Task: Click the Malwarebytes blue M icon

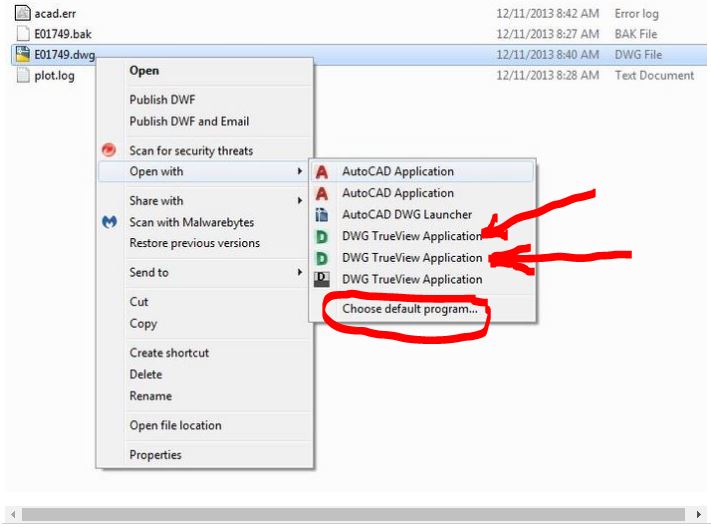Action: 109,222
